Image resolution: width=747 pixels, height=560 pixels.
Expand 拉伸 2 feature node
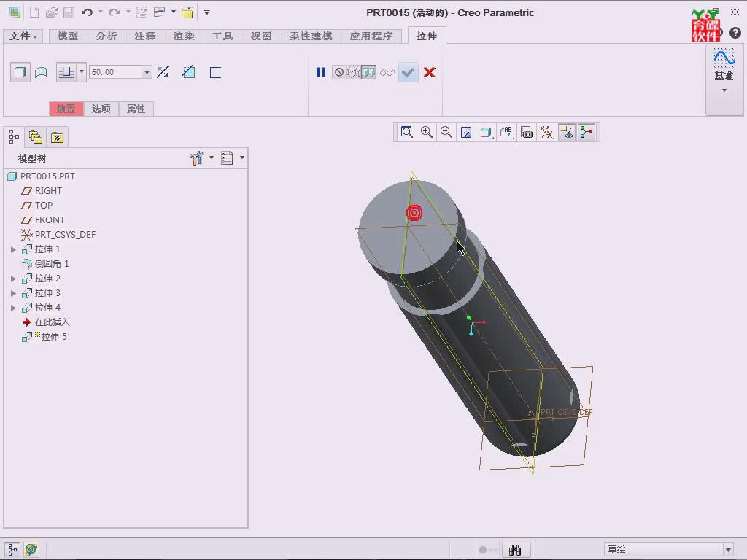pos(13,279)
